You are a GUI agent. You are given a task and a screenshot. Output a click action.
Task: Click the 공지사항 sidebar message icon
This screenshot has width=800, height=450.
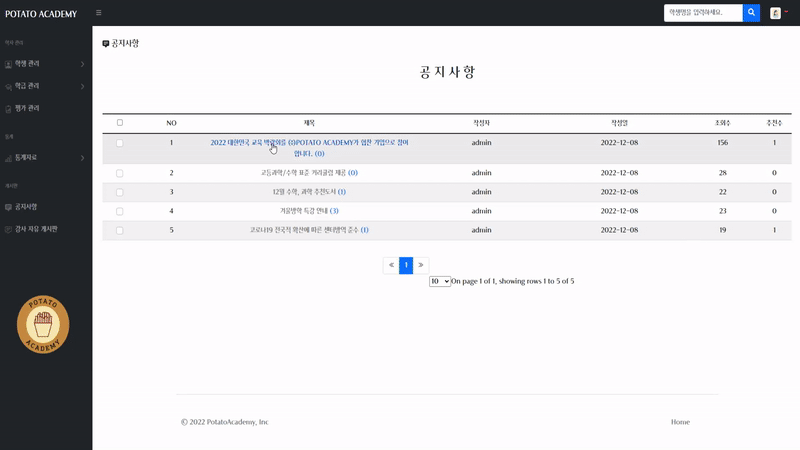click(x=8, y=207)
